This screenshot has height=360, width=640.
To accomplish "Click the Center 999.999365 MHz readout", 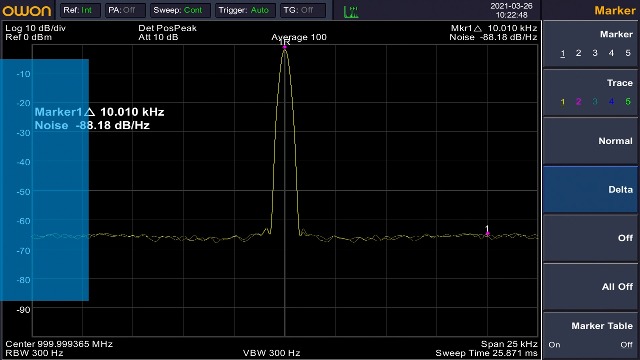I will coord(59,344).
